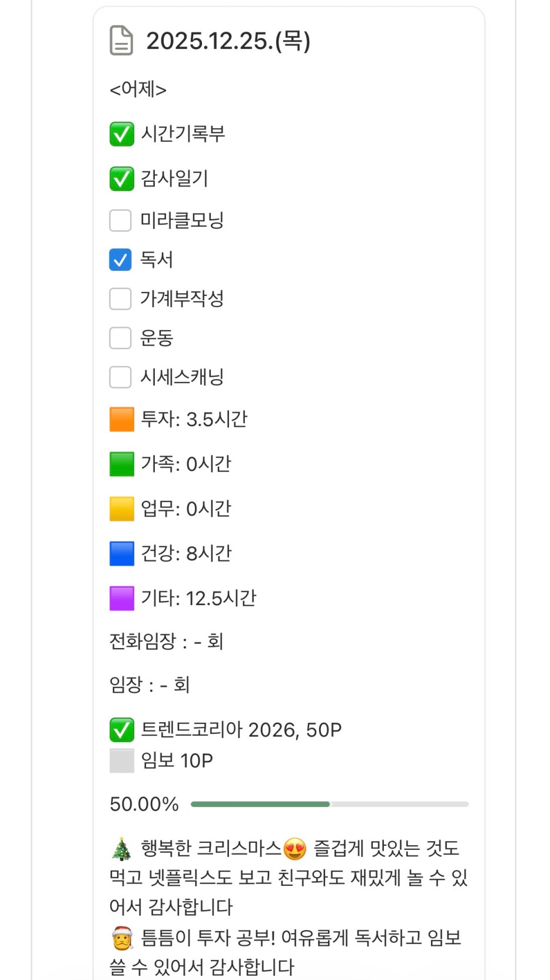Click the 전화임장 count text line
This screenshot has height=980, width=550.
point(166,641)
